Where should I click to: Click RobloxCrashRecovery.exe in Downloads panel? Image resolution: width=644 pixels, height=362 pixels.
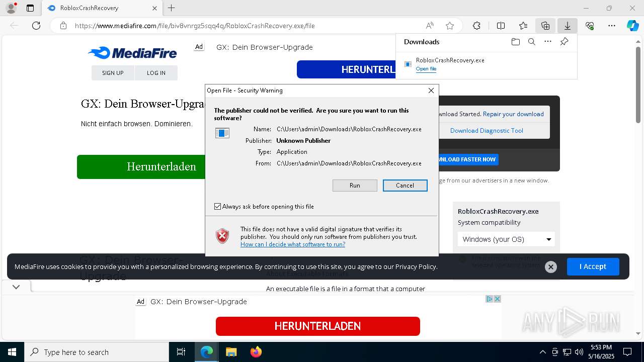tap(450, 60)
